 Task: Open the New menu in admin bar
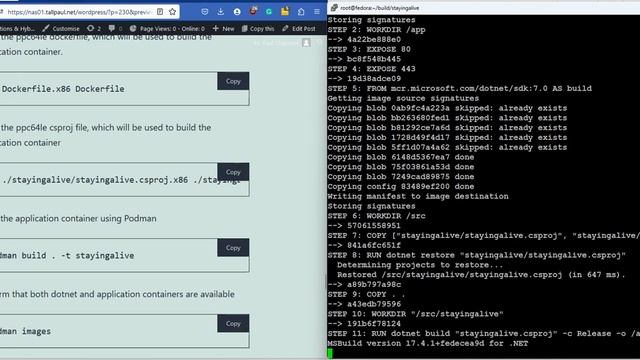[224, 29]
